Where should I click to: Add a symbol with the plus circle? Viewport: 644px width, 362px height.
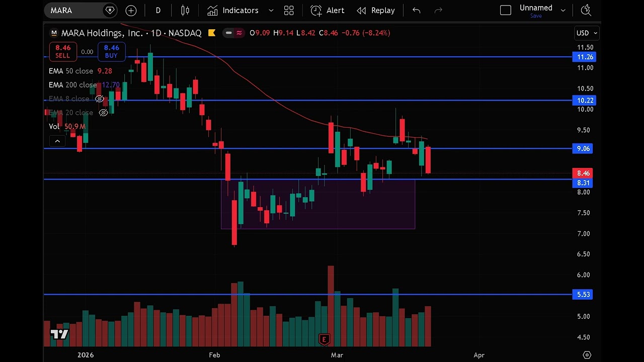pyautogui.click(x=131, y=10)
